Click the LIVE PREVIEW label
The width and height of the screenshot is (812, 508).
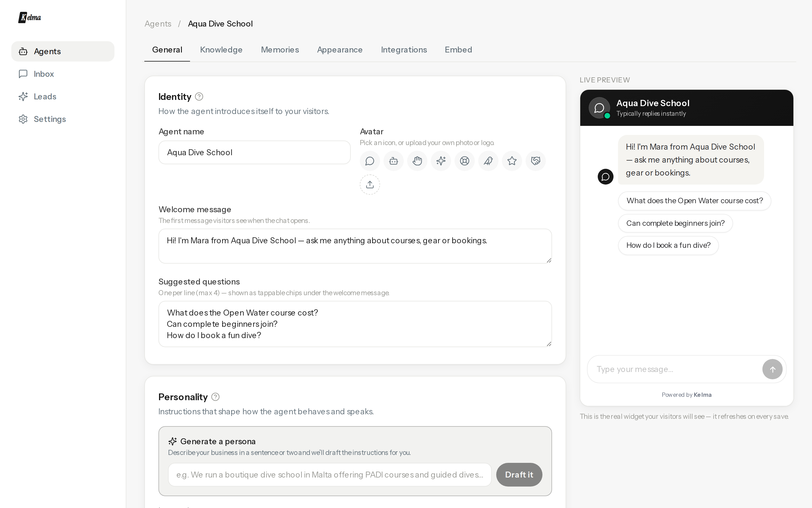605,80
